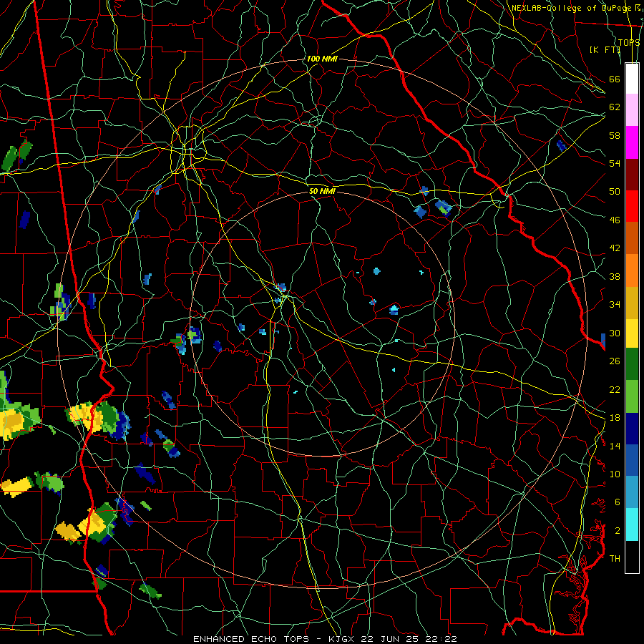
Task: Select the gold legend segment
Action: (x=632, y=303)
